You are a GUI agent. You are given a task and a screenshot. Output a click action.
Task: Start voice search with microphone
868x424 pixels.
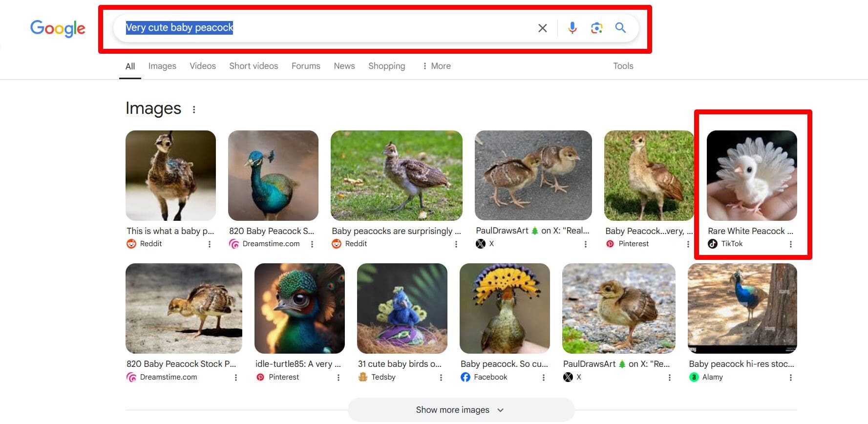point(572,28)
